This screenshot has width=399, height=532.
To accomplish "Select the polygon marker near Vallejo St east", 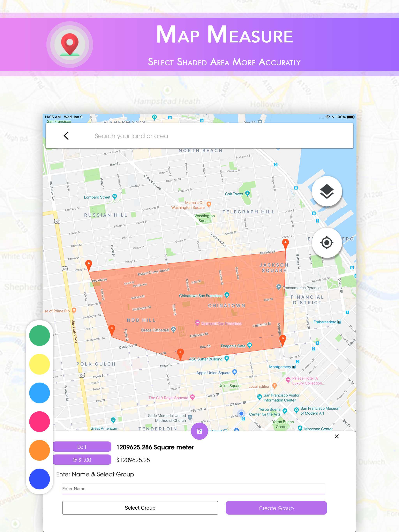I will 285,245.
